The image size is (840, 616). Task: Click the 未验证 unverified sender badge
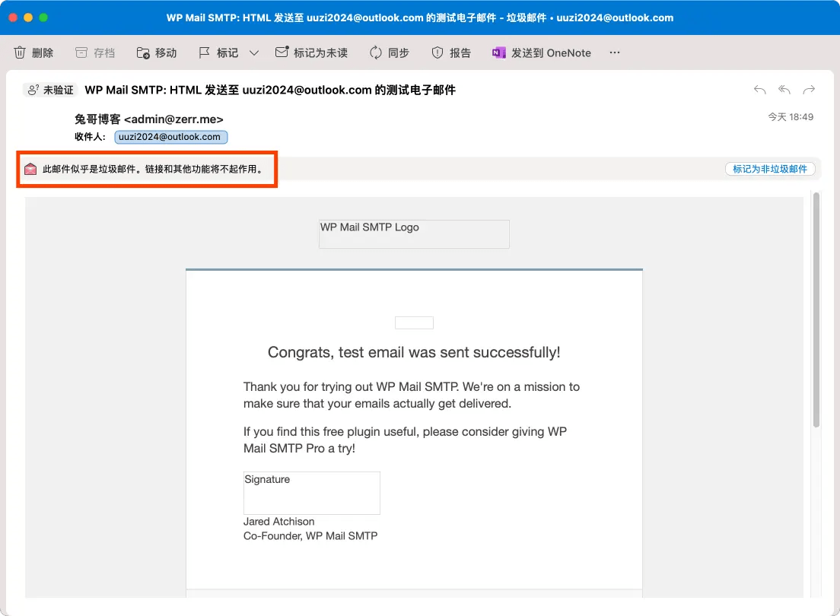point(51,90)
